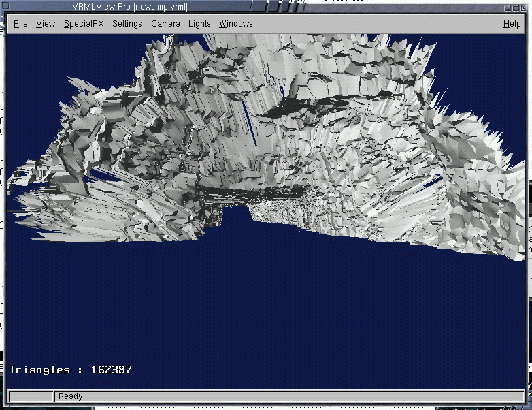Viewport: 532px width, 410px height.
Task: Click the VRMLView Pro title bar text
Action: click(129, 7)
